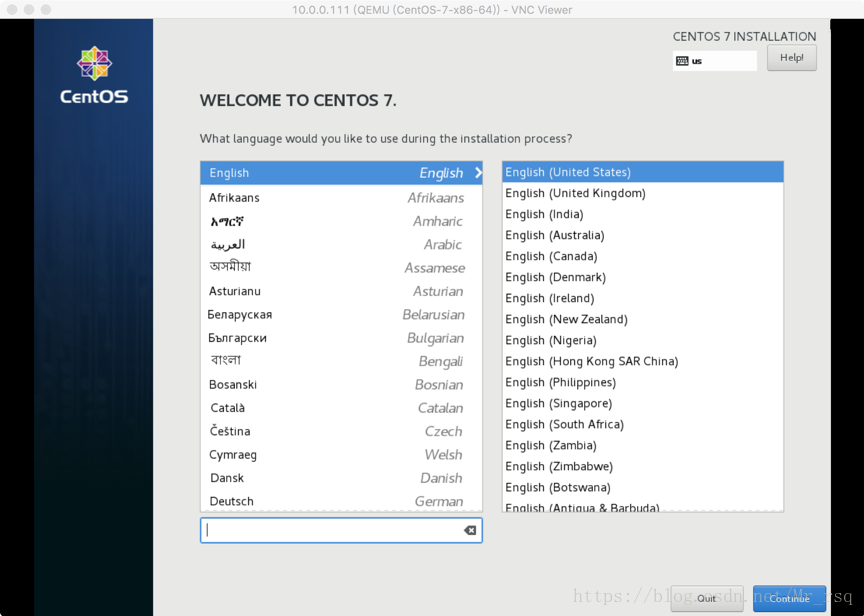
Task: Open the Help! button
Action: pos(791,58)
